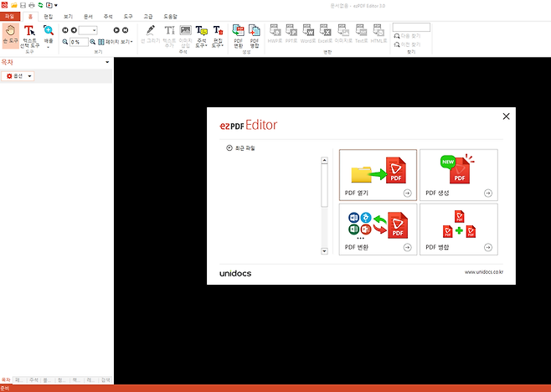Select the 손 도구 hand tool

pyautogui.click(x=9, y=34)
